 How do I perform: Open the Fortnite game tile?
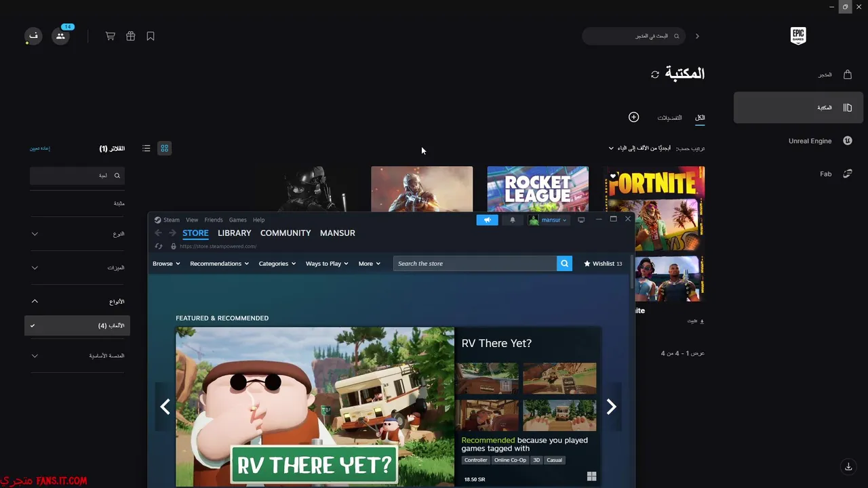pyautogui.click(x=654, y=232)
